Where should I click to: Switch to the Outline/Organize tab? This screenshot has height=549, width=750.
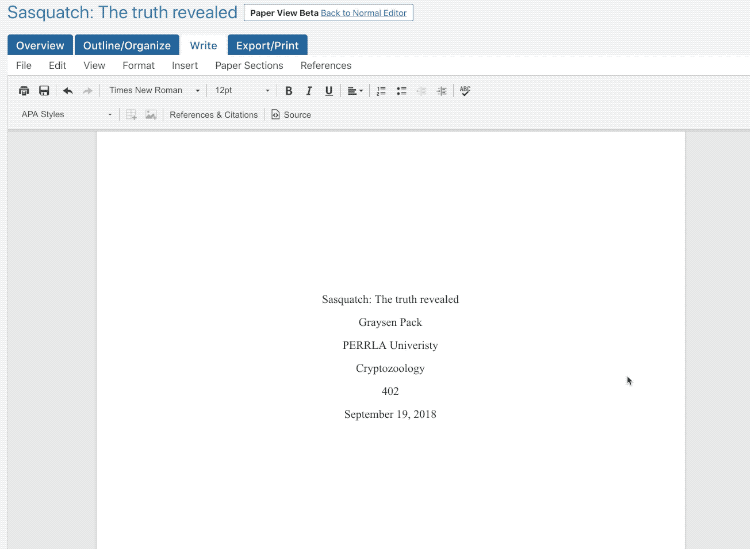(x=127, y=45)
